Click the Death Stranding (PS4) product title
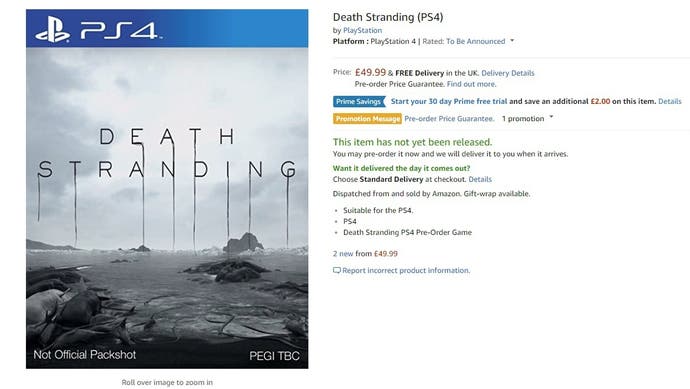This screenshot has width=690, height=389. 388,17
